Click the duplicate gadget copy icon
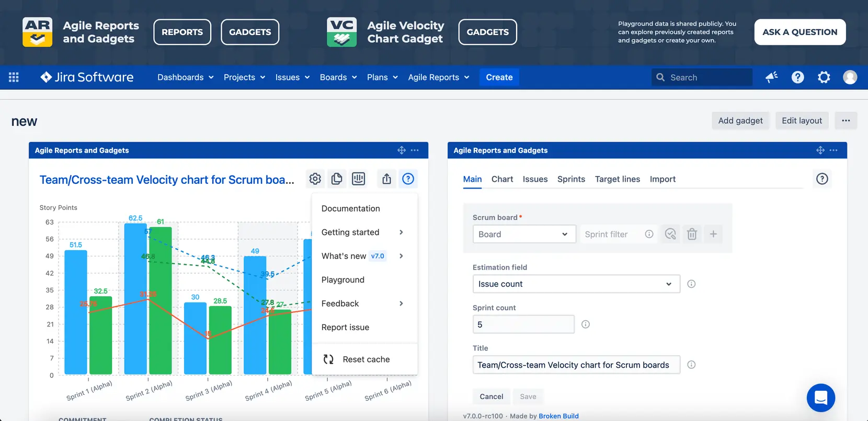This screenshot has width=868, height=421. pos(337,179)
